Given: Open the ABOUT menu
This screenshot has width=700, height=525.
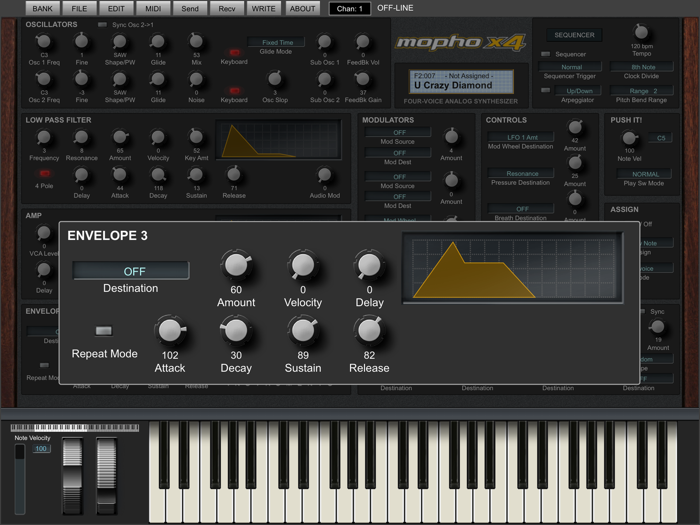Looking at the screenshot, I should click(302, 8).
